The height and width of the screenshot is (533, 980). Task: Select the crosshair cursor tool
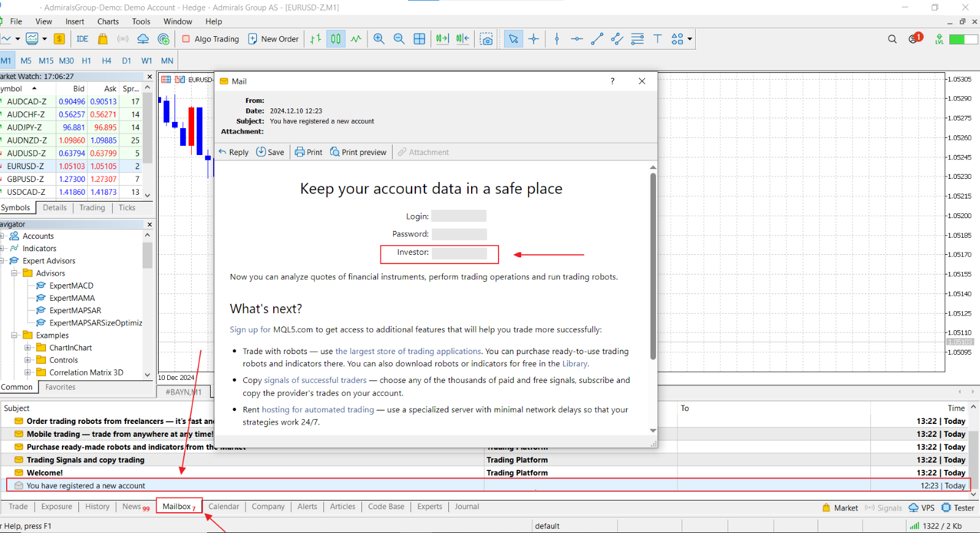533,39
